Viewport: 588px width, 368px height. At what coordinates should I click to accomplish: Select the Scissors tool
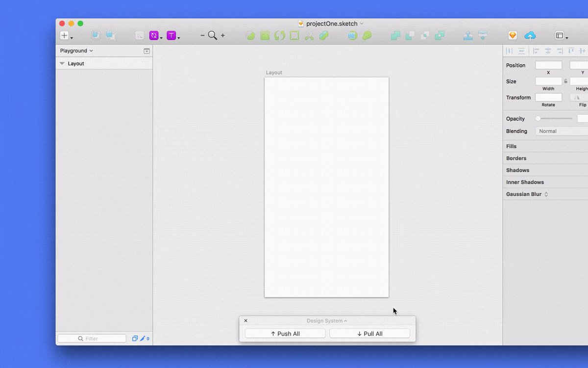(309, 35)
